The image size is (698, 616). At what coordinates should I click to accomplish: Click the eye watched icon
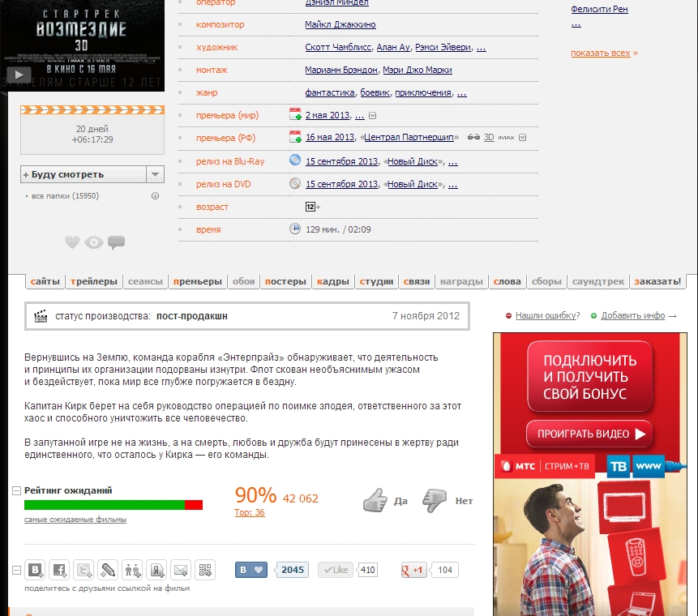click(x=94, y=242)
